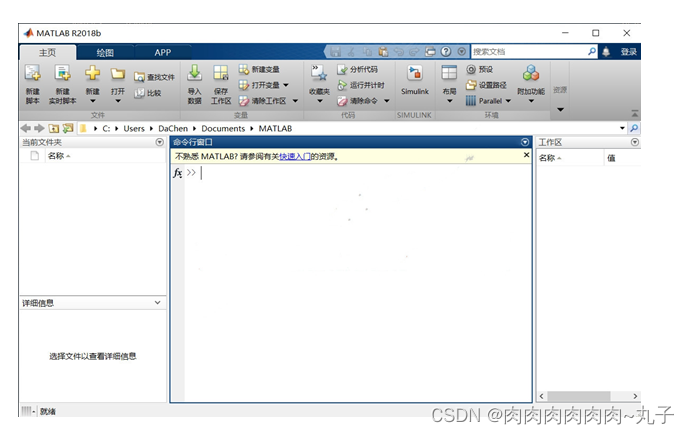
Task: Click the Value (值) column header in Workspace
Action: tap(623, 158)
